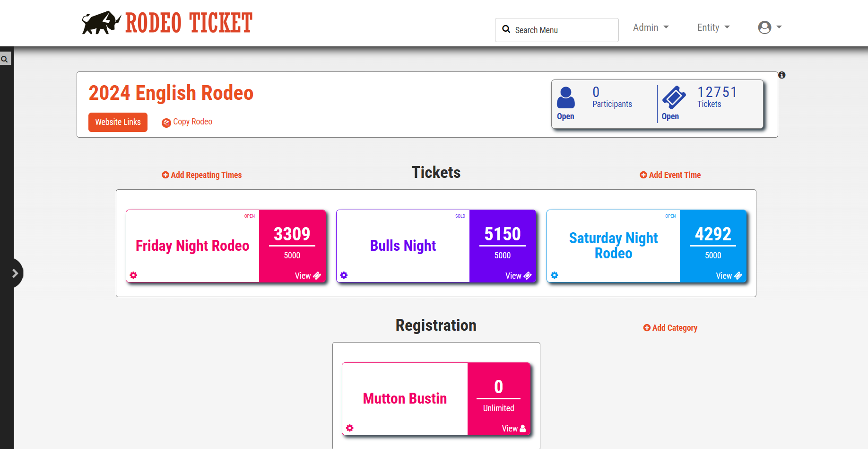Viewport: 868px width, 449px height.
Task: Click the Registration section heading
Action: pyautogui.click(x=436, y=325)
